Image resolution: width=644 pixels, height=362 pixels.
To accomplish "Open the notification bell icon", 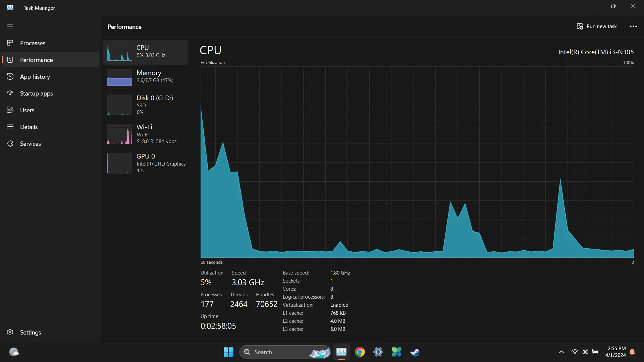I will click(632, 352).
